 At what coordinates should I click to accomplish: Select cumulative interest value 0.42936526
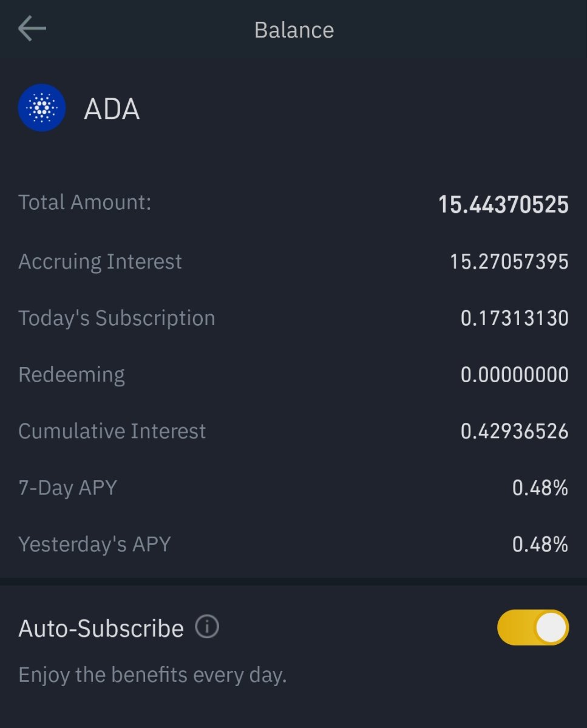tap(514, 431)
